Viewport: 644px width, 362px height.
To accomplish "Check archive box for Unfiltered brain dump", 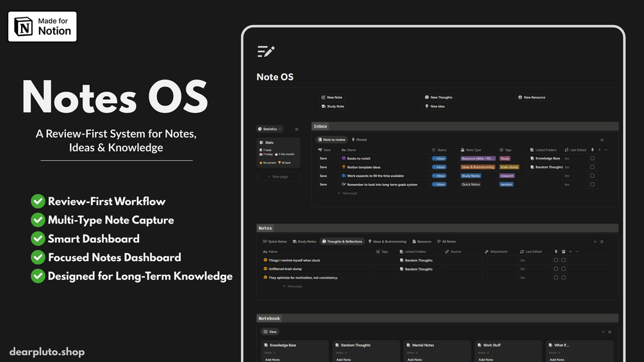I will coord(563,269).
